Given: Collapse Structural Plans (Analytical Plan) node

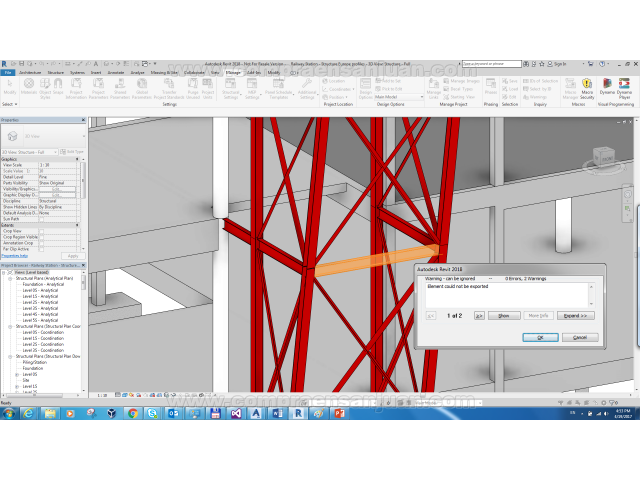Looking at the screenshot, I should [x=10, y=278].
